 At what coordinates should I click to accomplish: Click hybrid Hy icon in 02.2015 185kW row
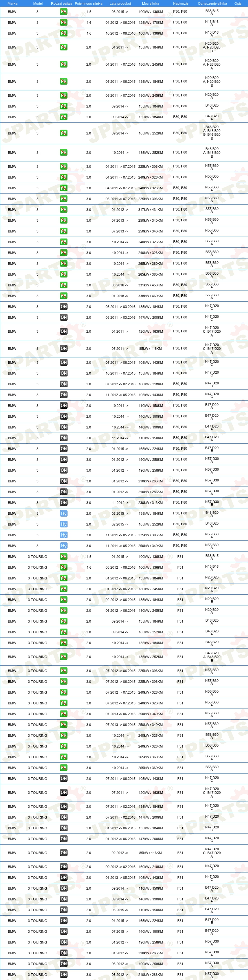63,524
